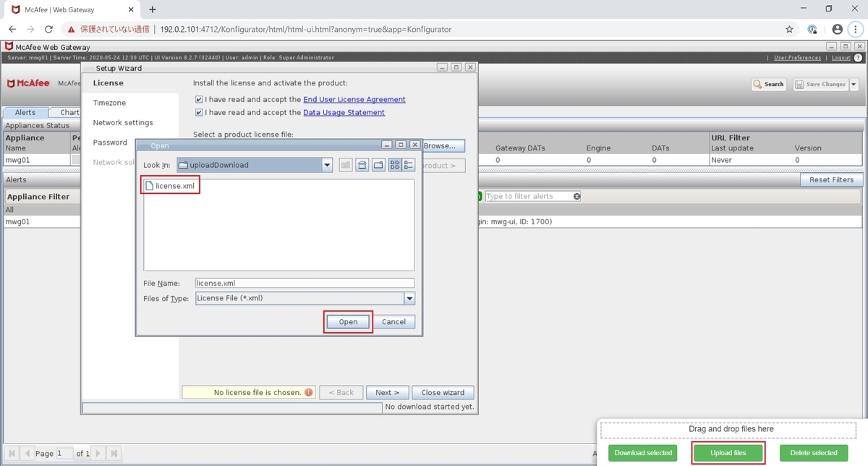Toggle End User License Agreement checkbox
868x466 pixels.
point(199,99)
